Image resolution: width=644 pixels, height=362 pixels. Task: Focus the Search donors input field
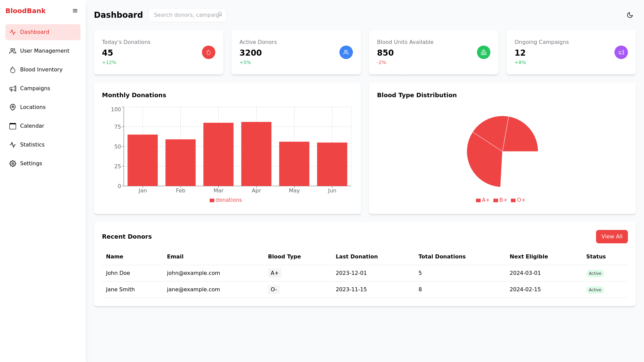tap(184, 15)
